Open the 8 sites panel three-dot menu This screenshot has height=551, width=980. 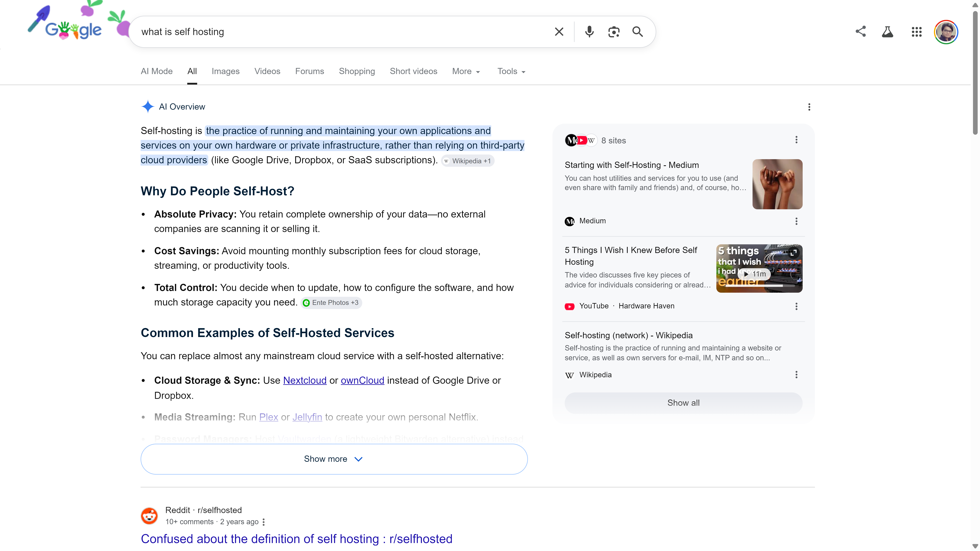796,140
